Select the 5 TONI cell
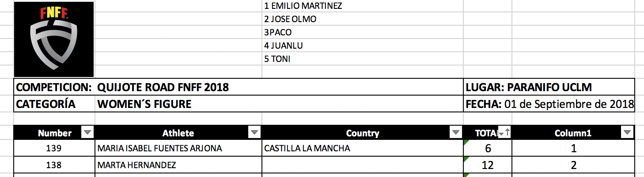The width and height of the screenshot is (644, 177). click(x=277, y=59)
